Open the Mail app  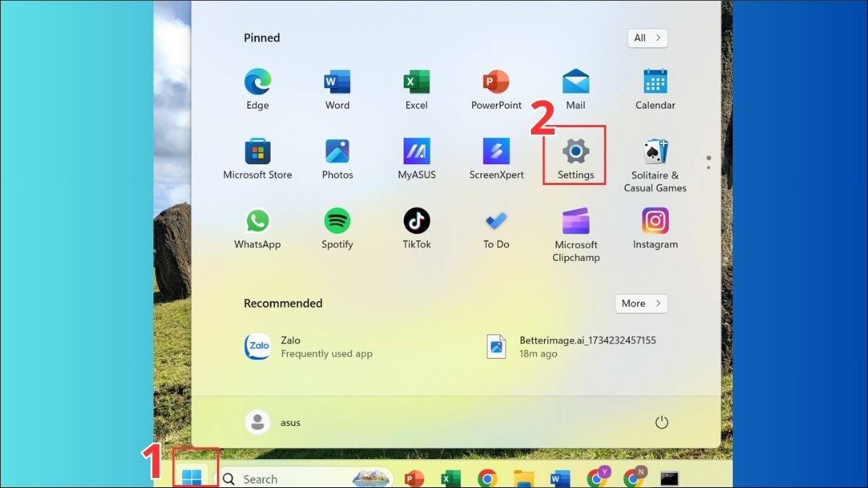(x=576, y=90)
